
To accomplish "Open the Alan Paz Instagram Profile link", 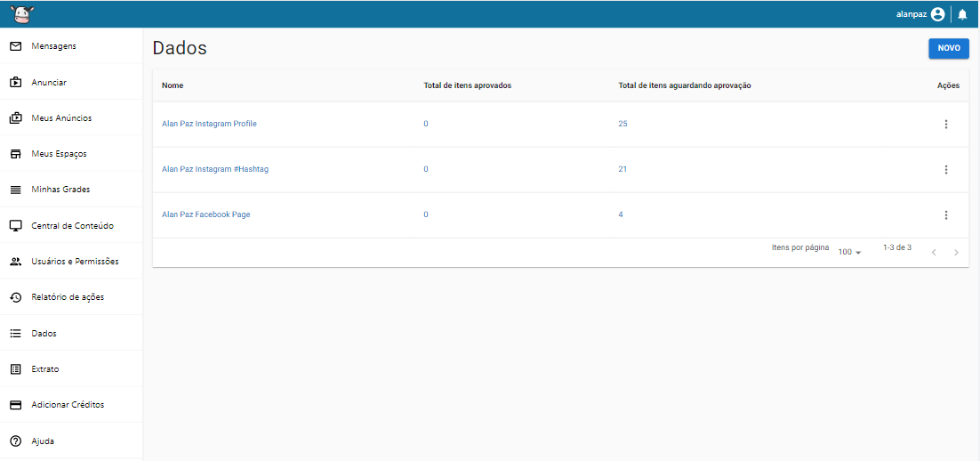I will tap(209, 124).
